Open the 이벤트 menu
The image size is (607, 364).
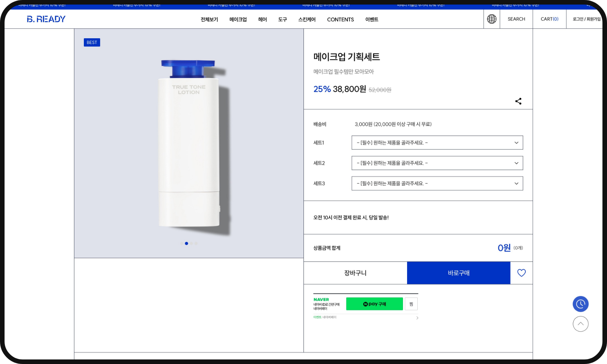coord(371,20)
